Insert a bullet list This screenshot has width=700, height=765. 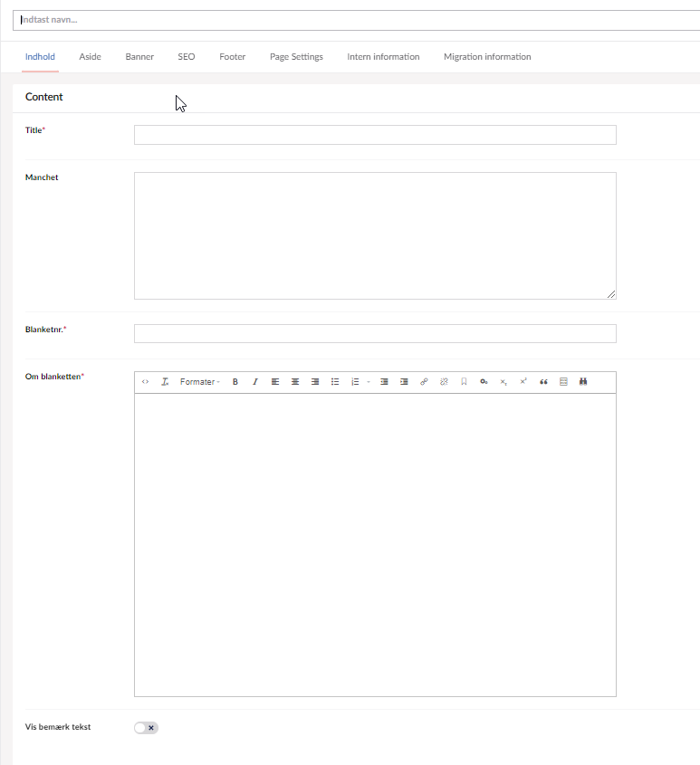point(335,382)
